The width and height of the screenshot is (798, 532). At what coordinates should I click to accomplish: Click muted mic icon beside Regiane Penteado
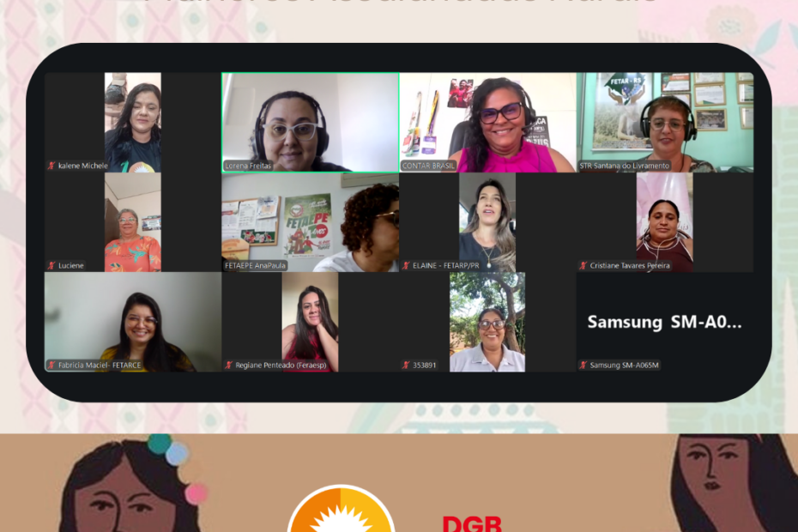tap(229, 365)
